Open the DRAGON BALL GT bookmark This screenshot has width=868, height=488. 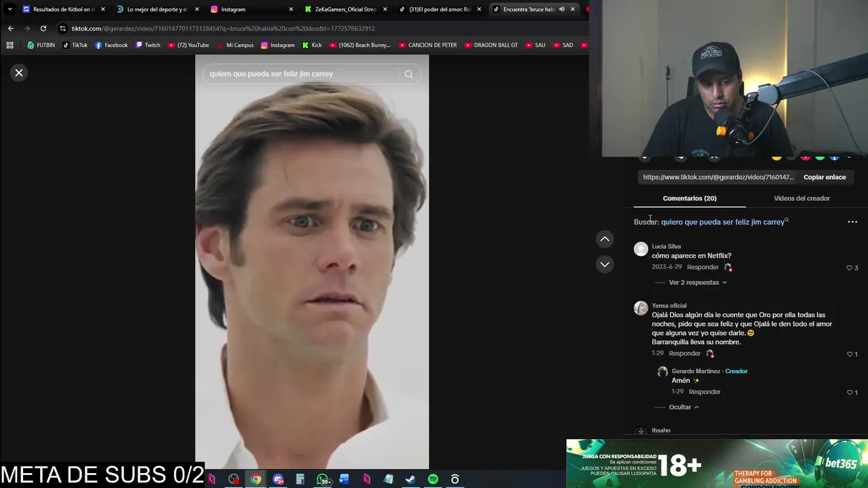coord(491,45)
